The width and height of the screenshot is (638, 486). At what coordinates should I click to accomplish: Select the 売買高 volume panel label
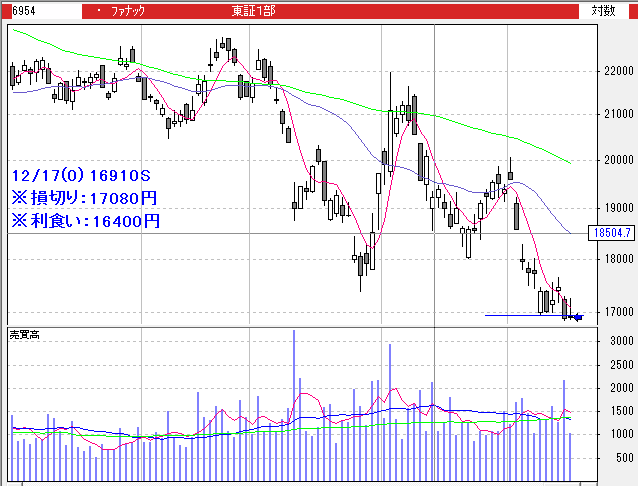coord(24,332)
